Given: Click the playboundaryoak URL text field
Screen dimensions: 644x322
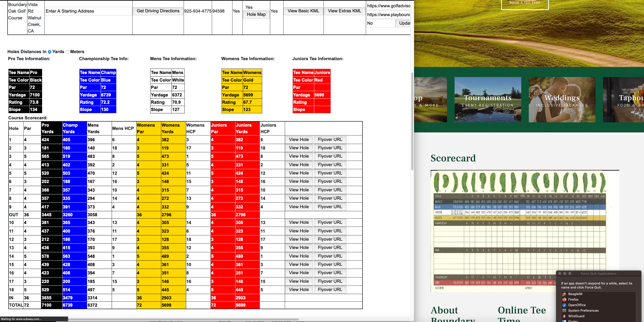Looking at the screenshot, I should 388,15.
